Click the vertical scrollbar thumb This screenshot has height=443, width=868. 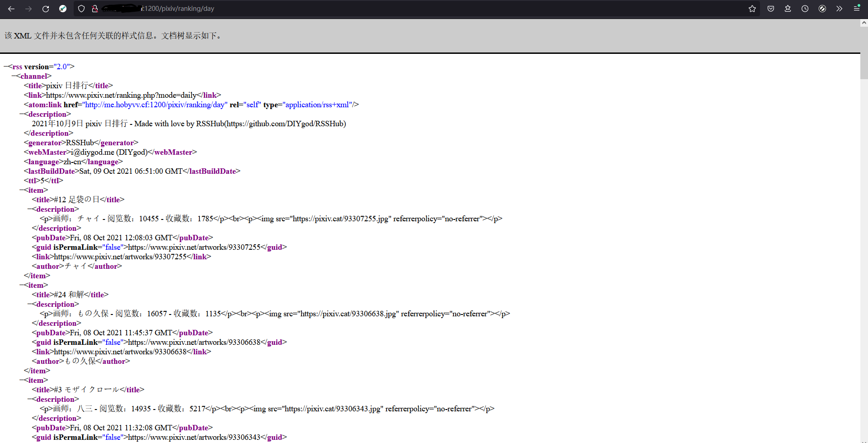[x=864, y=52]
